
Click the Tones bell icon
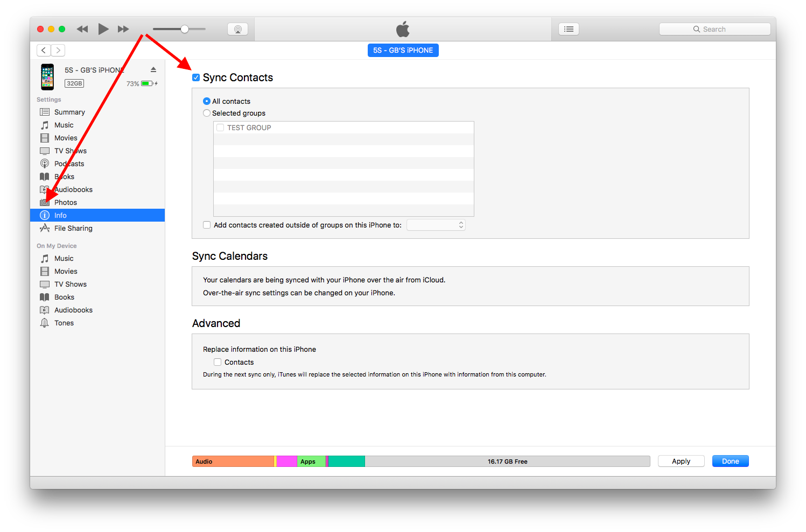[45, 323]
